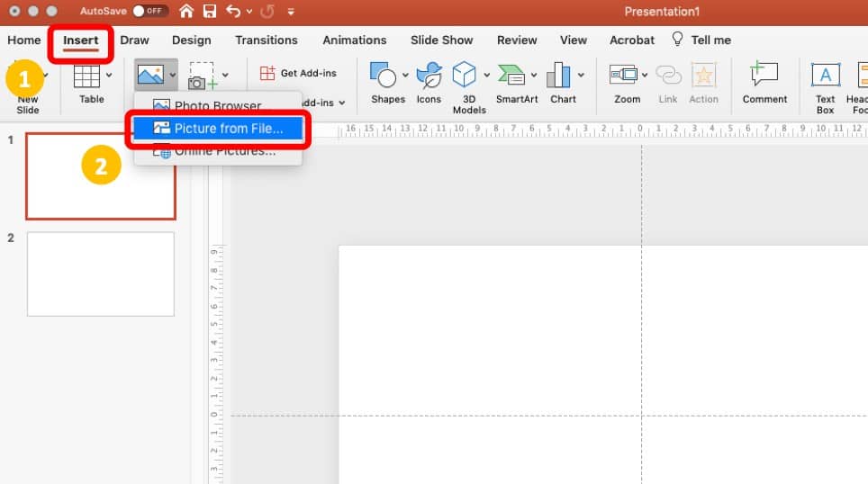Expand the Screenshot dropdown arrow
The height and width of the screenshot is (484, 868).
coord(225,76)
